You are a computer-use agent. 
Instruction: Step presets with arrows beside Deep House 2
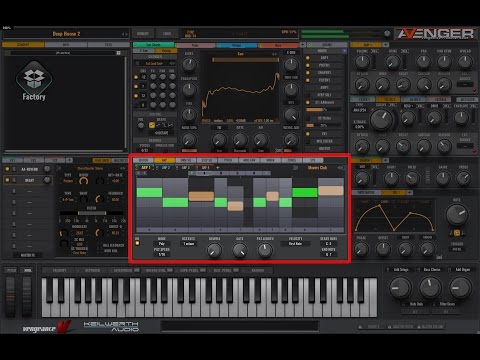(x=124, y=34)
